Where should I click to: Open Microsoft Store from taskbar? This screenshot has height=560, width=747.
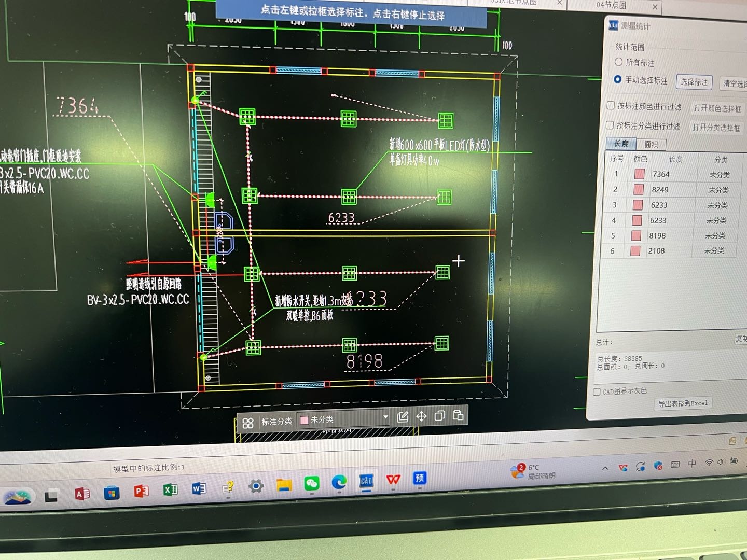click(x=112, y=493)
